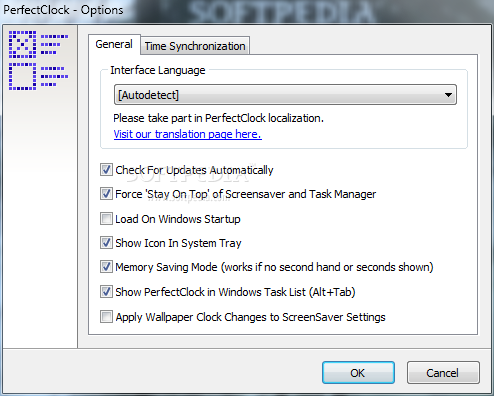This screenshot has height=396, width=494.
Task: Turn off Memory Saving Mode checkbox
Action: point(106,267)
